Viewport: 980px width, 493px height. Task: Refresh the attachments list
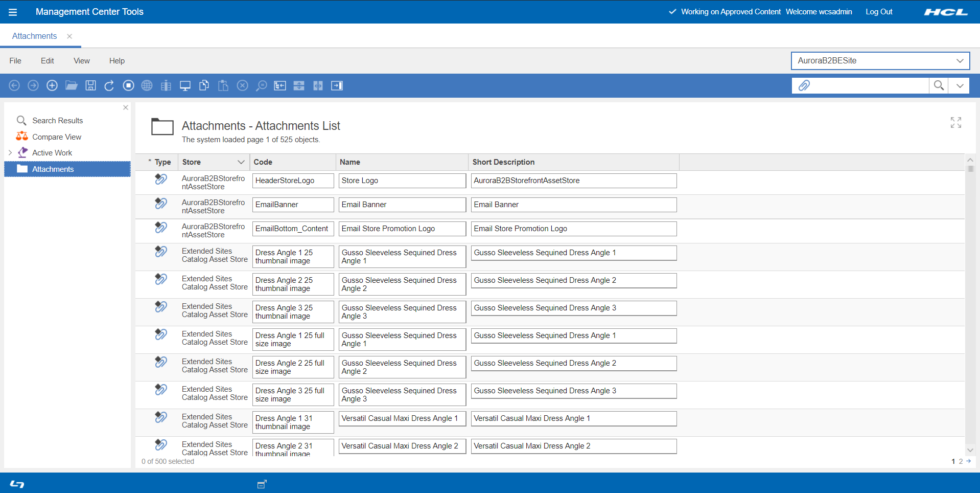109,85
